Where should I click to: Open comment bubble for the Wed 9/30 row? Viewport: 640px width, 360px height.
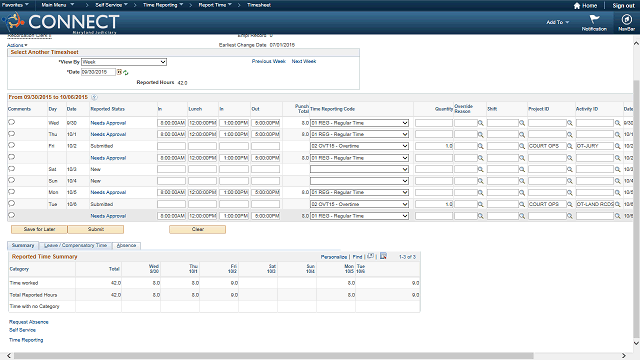click(x=11, y=122)
